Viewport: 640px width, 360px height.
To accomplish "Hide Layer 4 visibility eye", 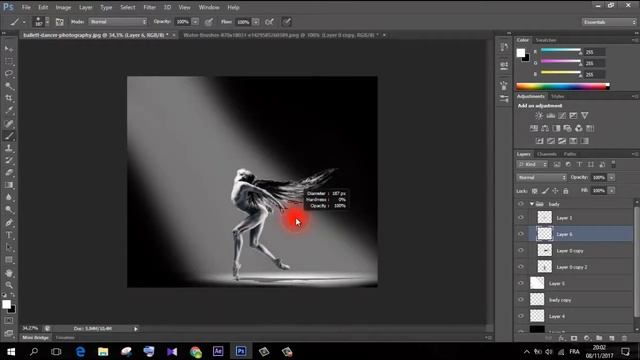I will pos(521,316).
